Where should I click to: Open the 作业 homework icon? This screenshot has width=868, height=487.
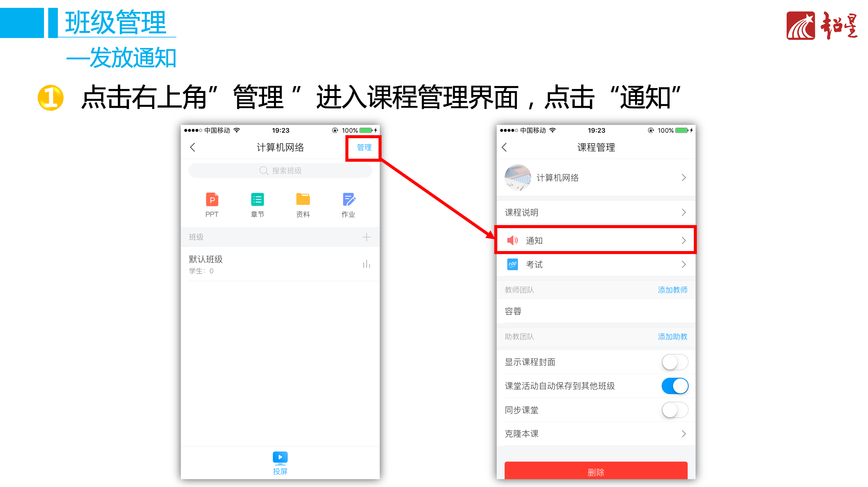tap(348, 200)
